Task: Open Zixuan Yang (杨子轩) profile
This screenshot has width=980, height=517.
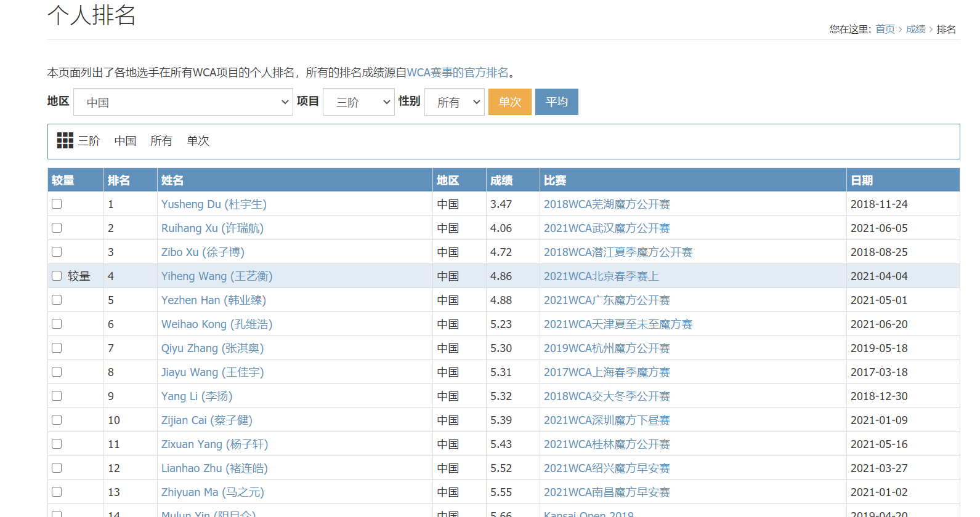Action: tap(214, 444)
